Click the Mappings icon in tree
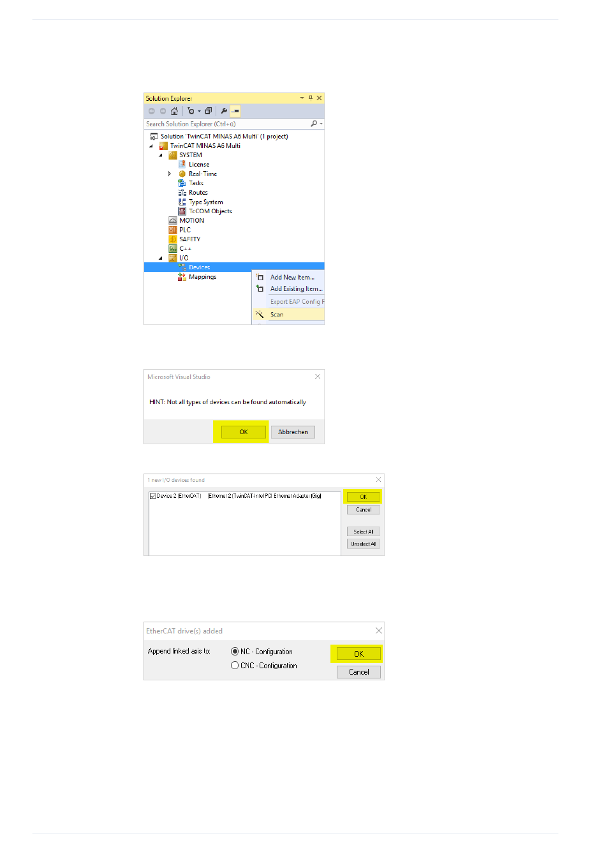Screen dimensions: 606x868 (182, 277)
